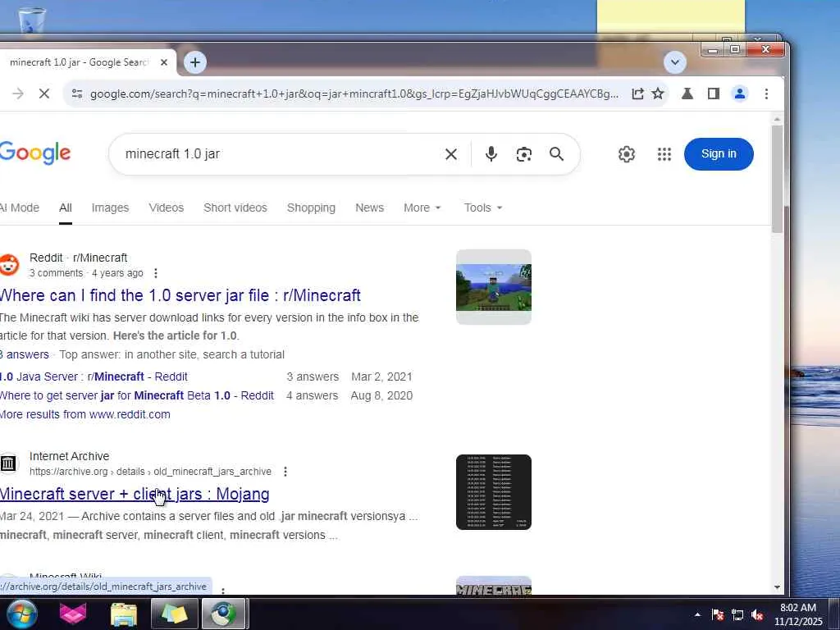Open Minecraft server + client jars result
840x630 pixels.
pos(135,494)
